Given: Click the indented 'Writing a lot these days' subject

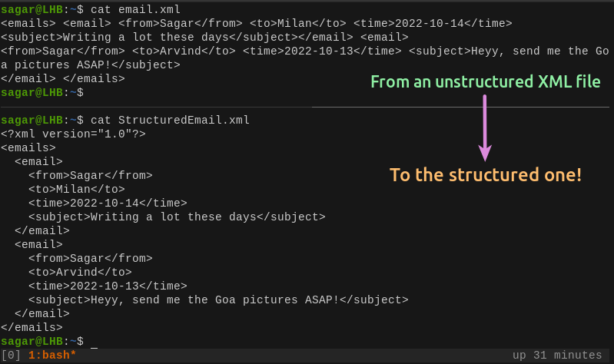Looking at the screenshot, I should 177,217.
